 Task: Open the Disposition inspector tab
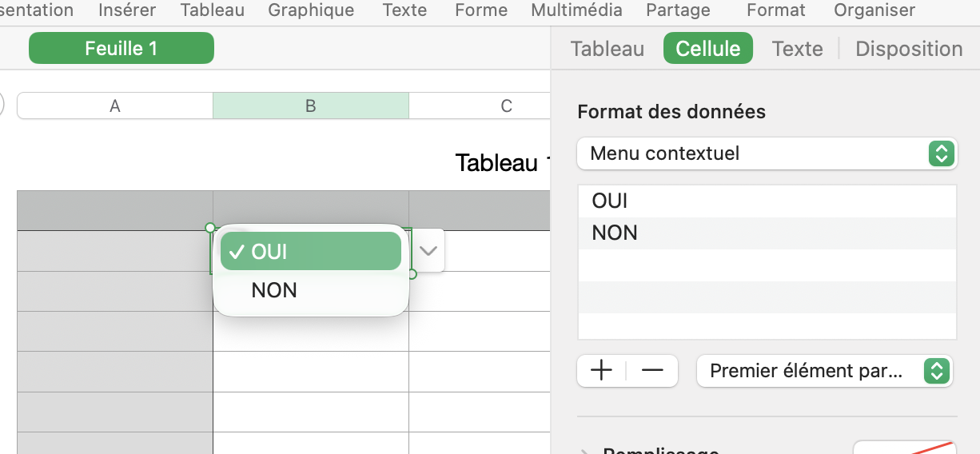point(908,49)
